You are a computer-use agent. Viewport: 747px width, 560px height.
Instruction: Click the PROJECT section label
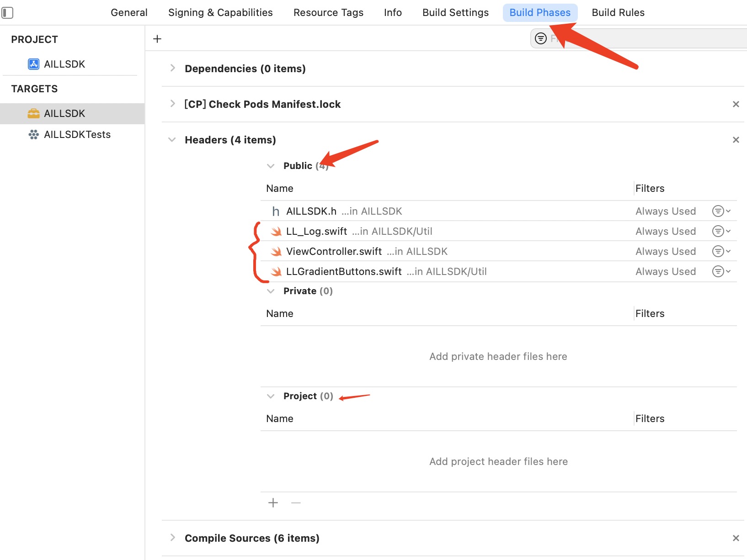tap(34, 39)
